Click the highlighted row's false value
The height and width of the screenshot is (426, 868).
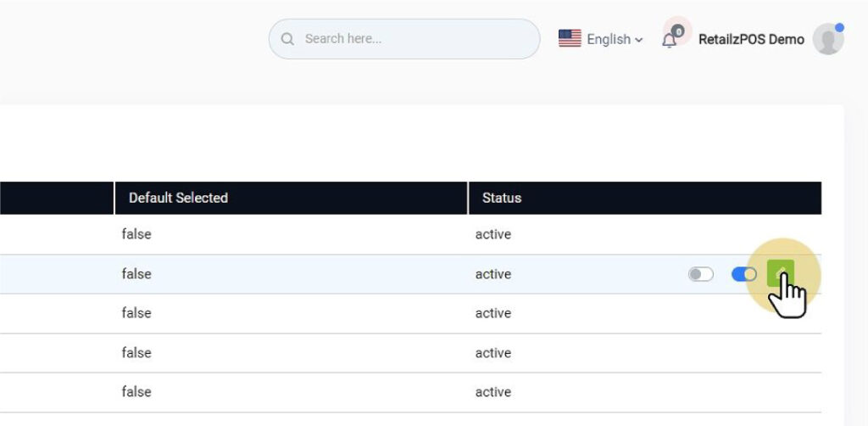(136, 274)
